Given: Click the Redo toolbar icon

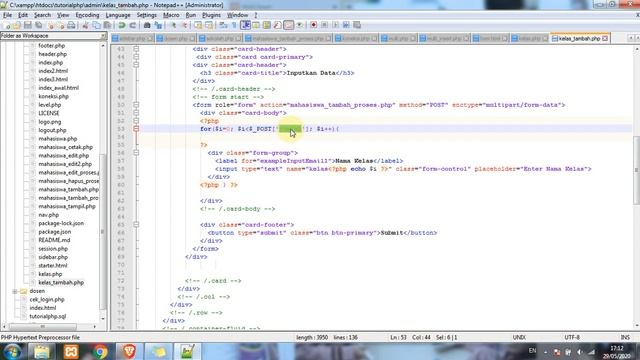Looking at the screenshot, I should (133, 25).
